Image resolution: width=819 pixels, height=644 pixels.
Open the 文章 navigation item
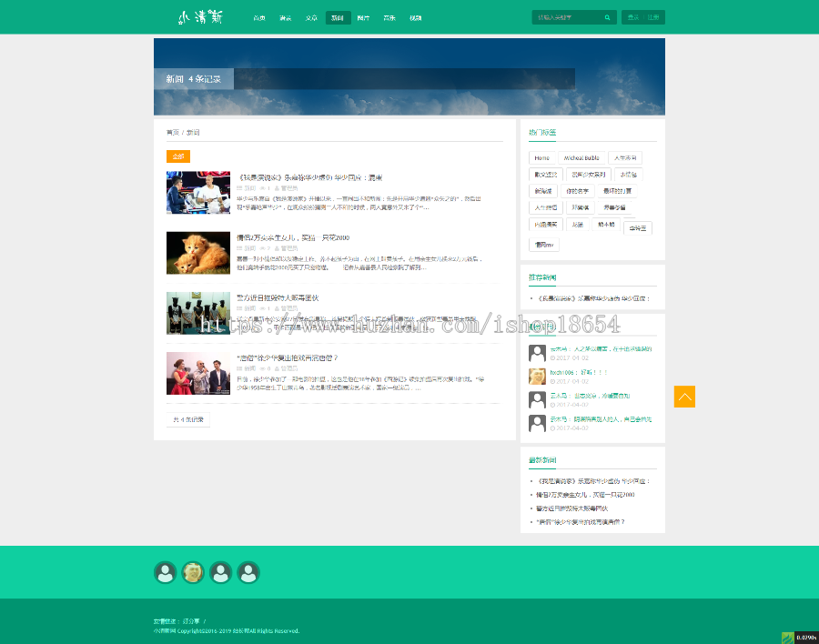click(311, 18)
